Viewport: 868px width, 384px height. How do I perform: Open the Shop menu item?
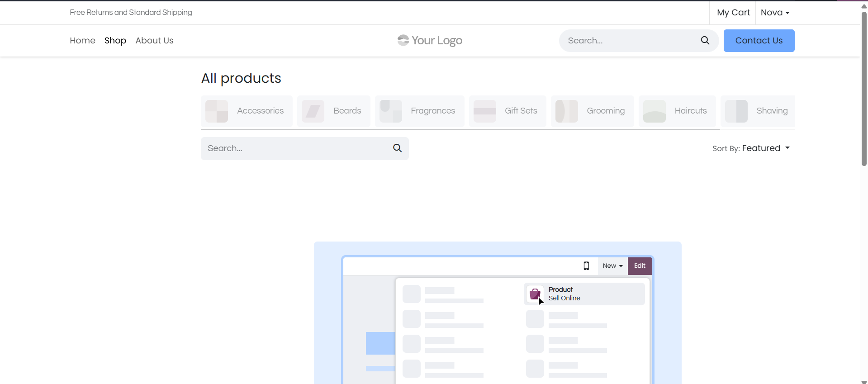pyautogui.click(x=115, y=40)
